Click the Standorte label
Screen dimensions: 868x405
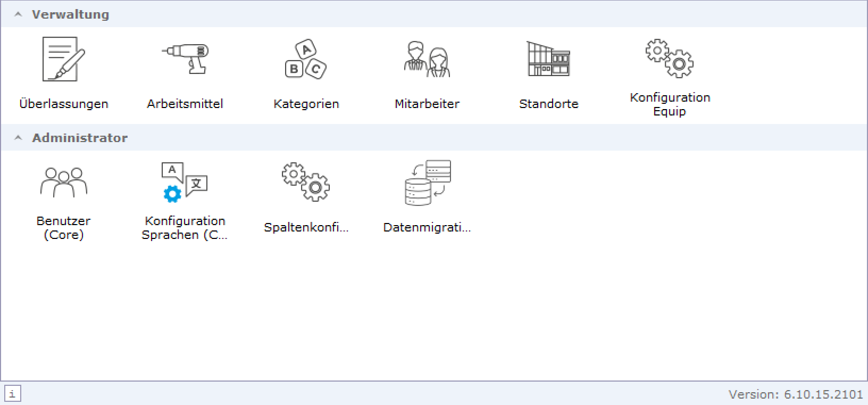coord(549,104)
